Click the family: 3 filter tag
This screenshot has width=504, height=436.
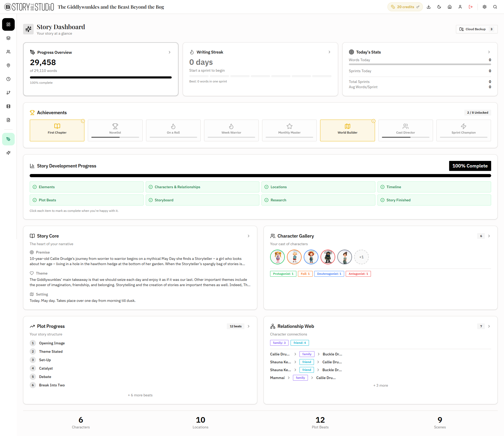[279, 343]
